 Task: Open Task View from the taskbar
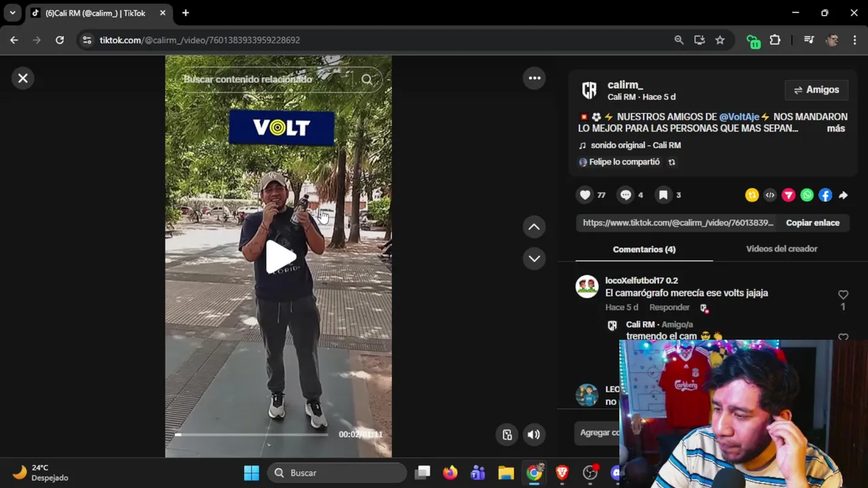(423, 473)
